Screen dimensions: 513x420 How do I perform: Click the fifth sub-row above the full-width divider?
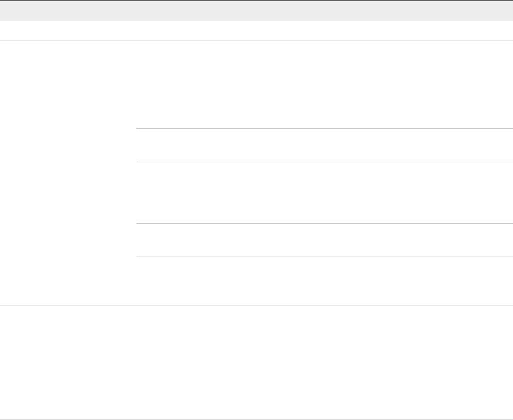(x=324, y=281)
